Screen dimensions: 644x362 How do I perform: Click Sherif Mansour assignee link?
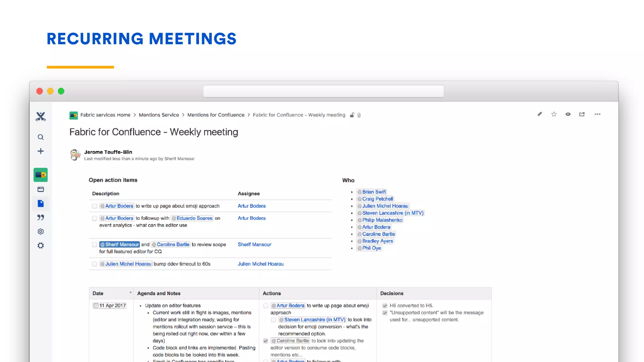pos(254,244)
